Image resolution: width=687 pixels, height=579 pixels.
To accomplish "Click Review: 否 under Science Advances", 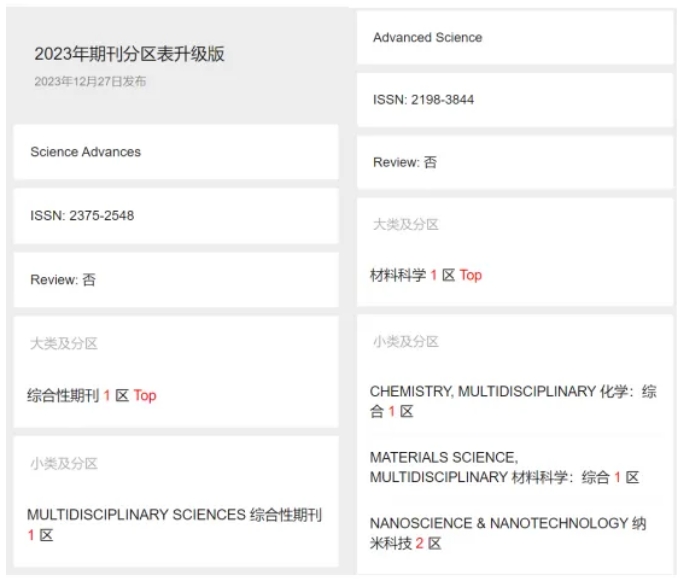I will (x=63, y=279).
